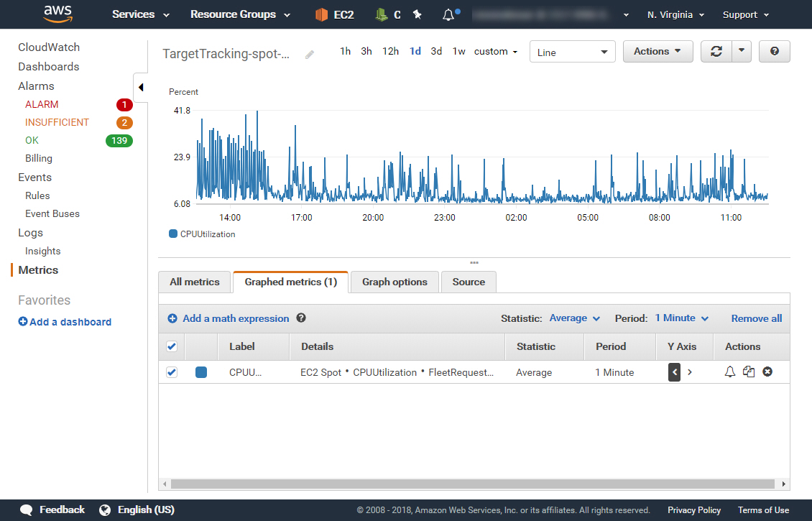Screen dimensions: 812x521
Task: Click the horizontal scrollbar at table bottom
Action: coord(472,484)
